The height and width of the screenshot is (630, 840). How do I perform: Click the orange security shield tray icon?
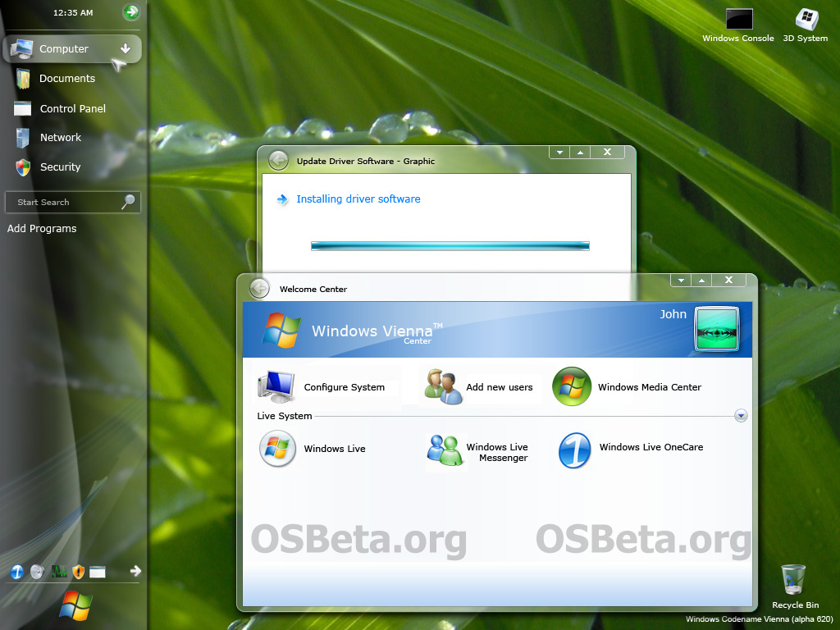pyautogui.click(x=79, y=572)
